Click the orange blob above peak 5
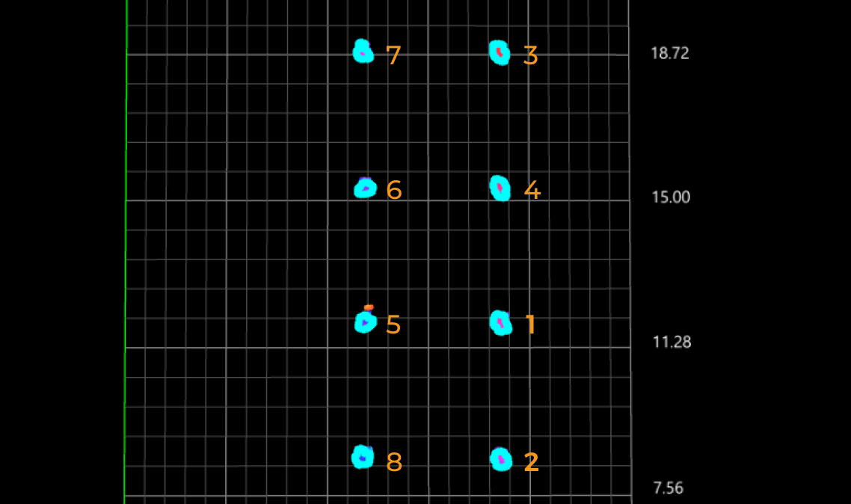 367,307
